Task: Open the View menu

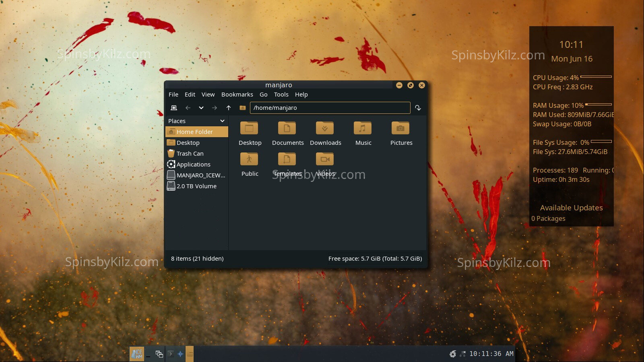Action: [x=208, y=95]
